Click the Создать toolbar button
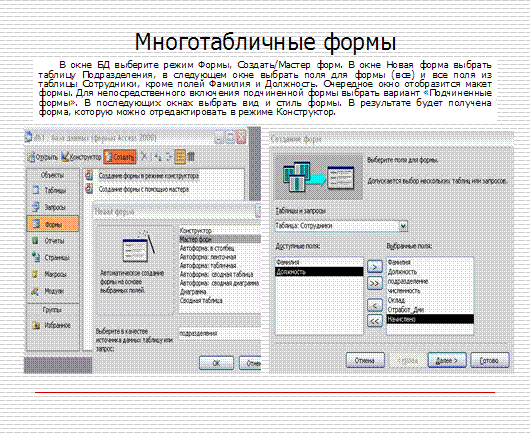The width and height of the screenshot is (531, 437). point(120,157)
